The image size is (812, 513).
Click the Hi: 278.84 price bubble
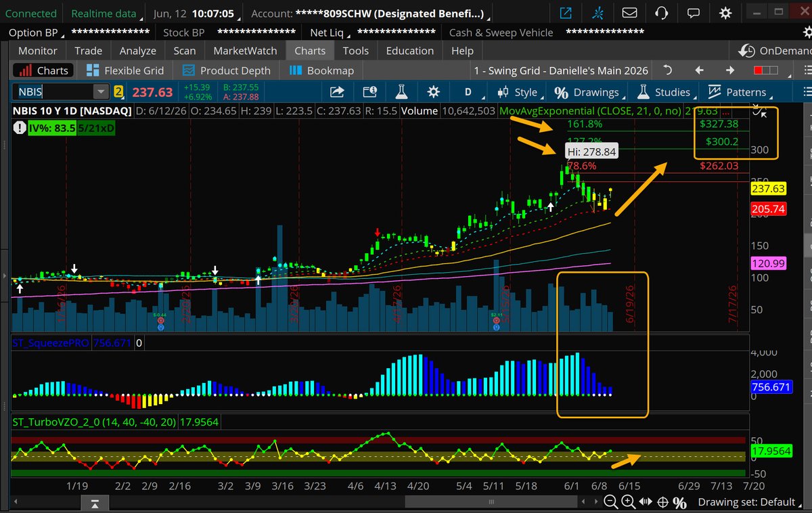coord(591,152)
